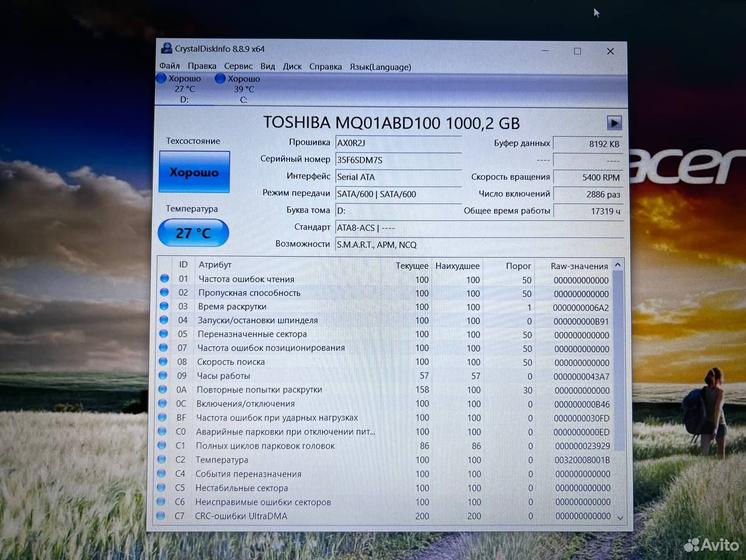Click the transfer mode field SATA/600
This screenshot has height=560, width=746.
pos(398,194)
